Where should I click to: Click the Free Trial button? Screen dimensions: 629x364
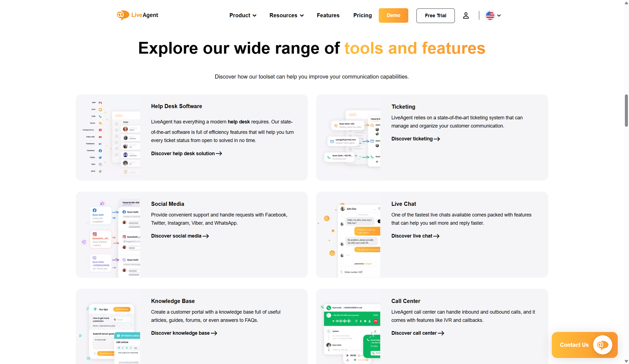click(x=435, y=16)
